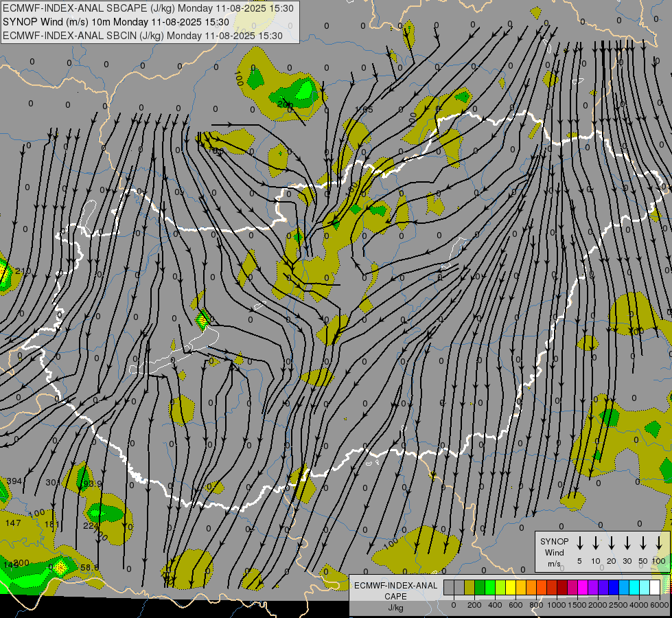Click the '6000' tick label under the colorbar

click(660, 605)
